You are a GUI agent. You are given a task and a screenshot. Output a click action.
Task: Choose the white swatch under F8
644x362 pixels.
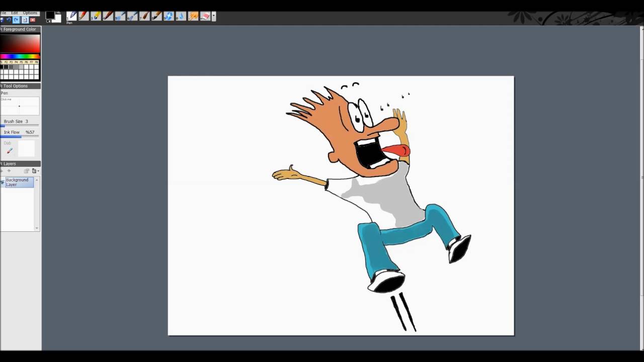click(36, 67)
